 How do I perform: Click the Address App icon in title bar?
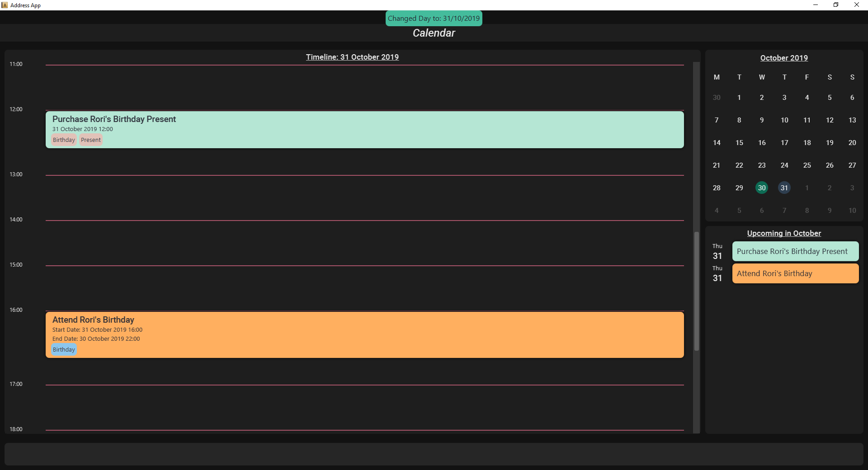[x=5, y=5]
